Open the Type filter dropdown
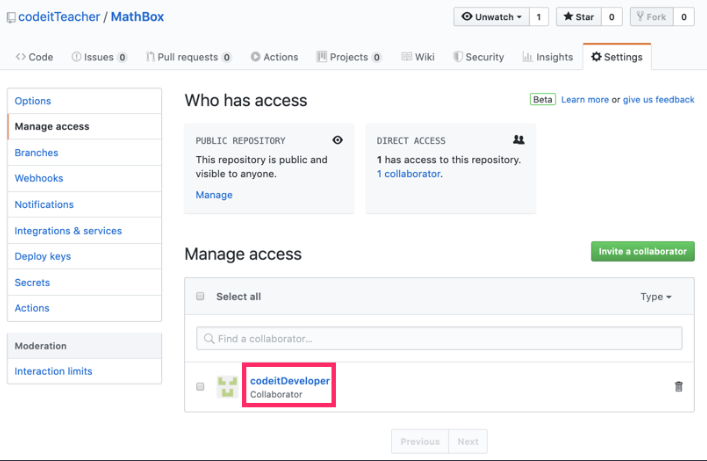This screenshot has height=461, width=707. (x=656, y=297)
